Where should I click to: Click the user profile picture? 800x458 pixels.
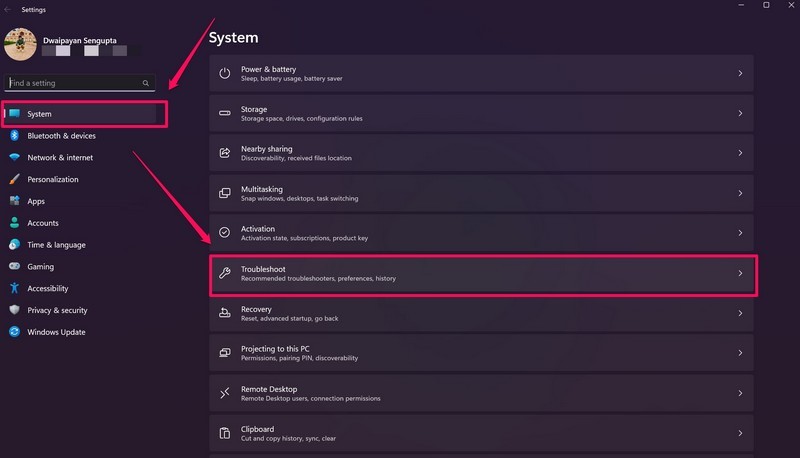(x=21, y=45)
